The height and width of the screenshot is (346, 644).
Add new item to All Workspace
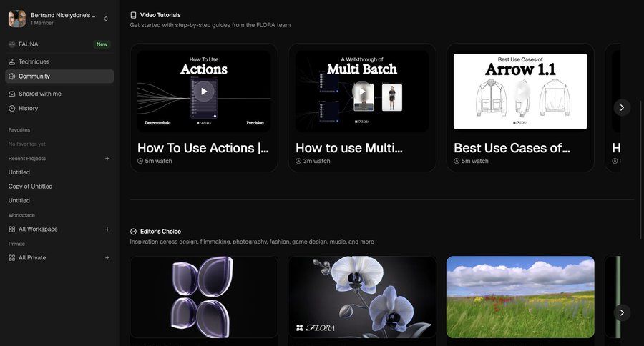(x=107, y=229)
